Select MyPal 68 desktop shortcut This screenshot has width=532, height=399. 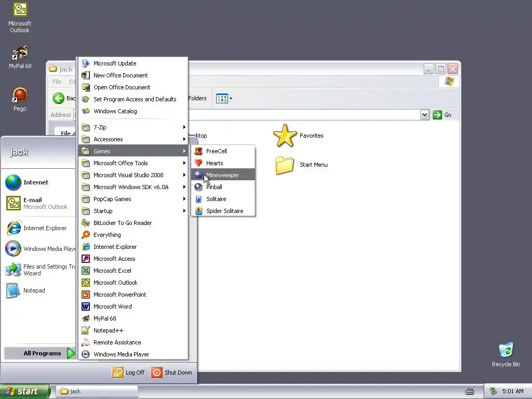click(x=20, y=57)
